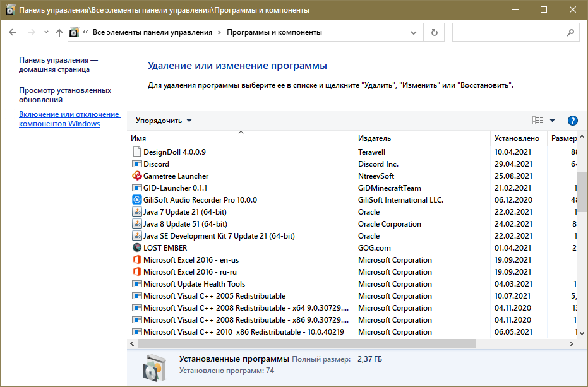Viewport: 588px width, 387px height.
Task: Go up one level with the up arrow
Action: 59,32
